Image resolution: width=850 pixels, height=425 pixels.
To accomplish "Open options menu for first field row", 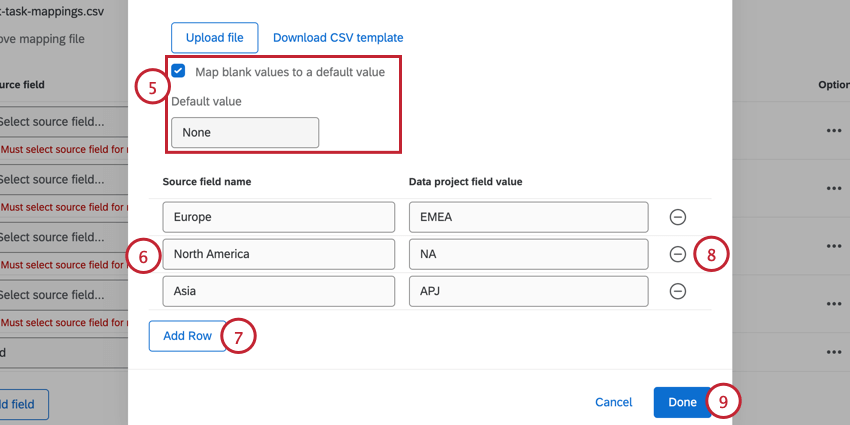I will tap(833, 130).
